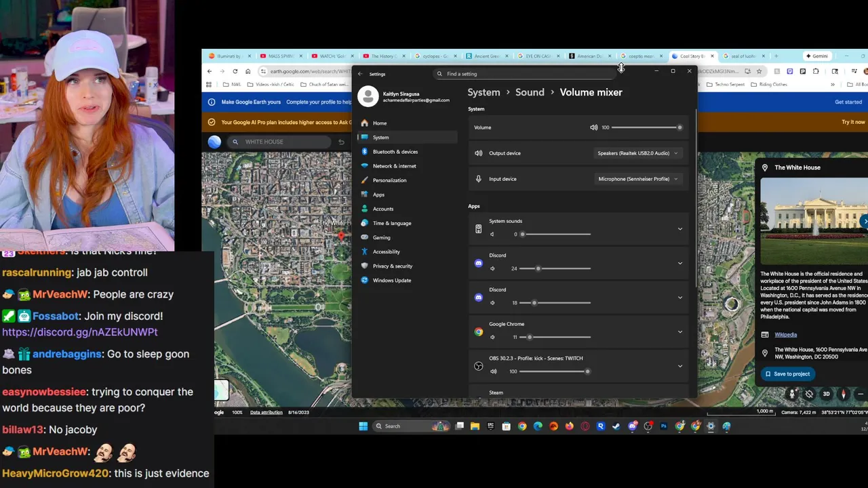Open Time & language settings
Image resolution: width=868 pixels, height=488 pixels.
point(408,223)
